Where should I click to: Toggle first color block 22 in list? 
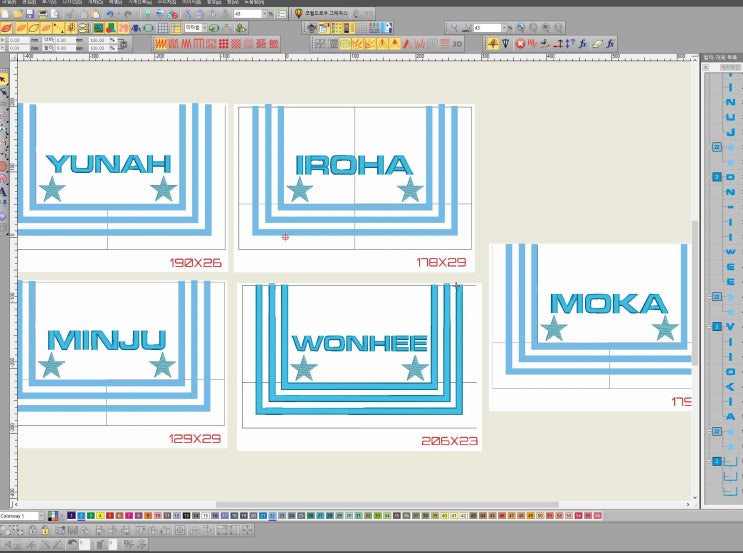(x=717, y=147)
